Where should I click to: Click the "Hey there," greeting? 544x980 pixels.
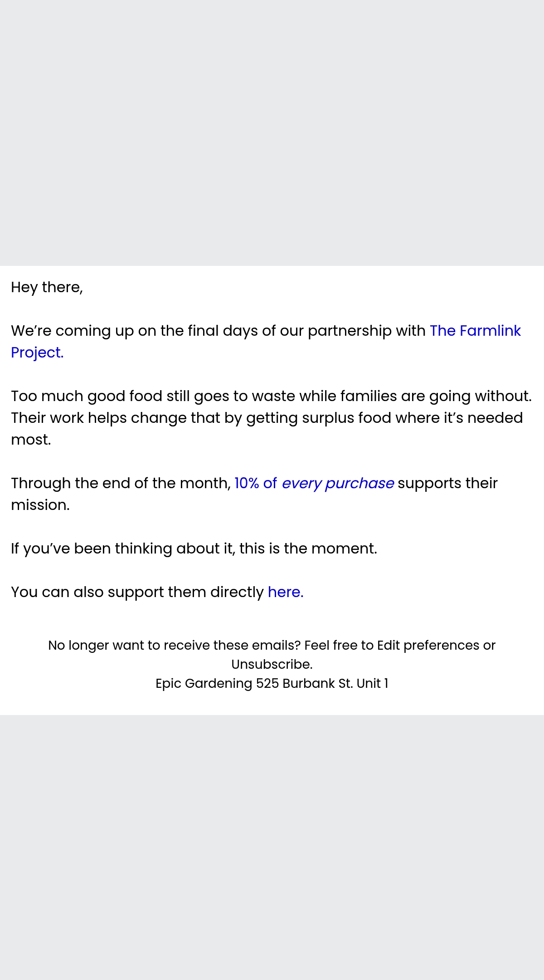point(47,287)
